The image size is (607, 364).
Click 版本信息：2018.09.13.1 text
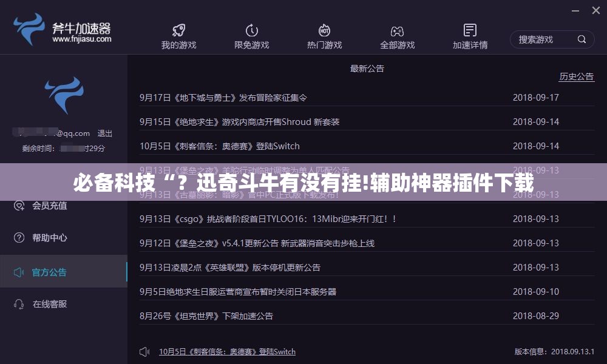coord(554,352)
